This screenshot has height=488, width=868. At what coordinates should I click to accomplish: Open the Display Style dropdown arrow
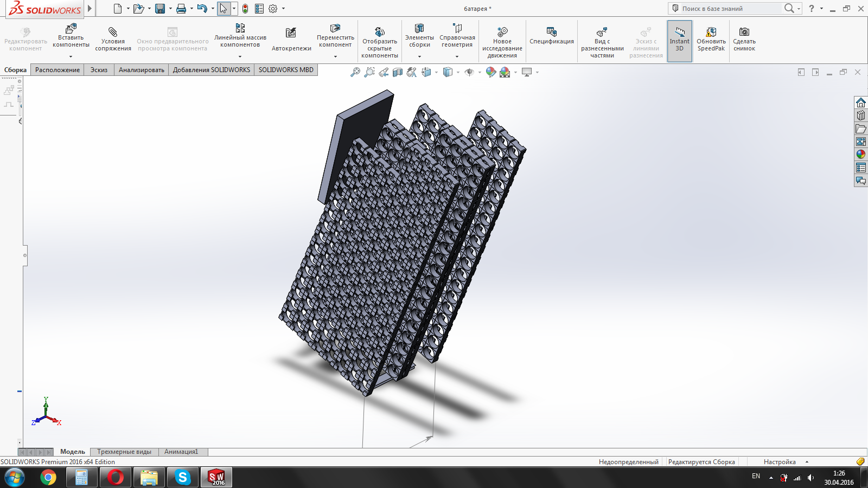coord(458,72)
